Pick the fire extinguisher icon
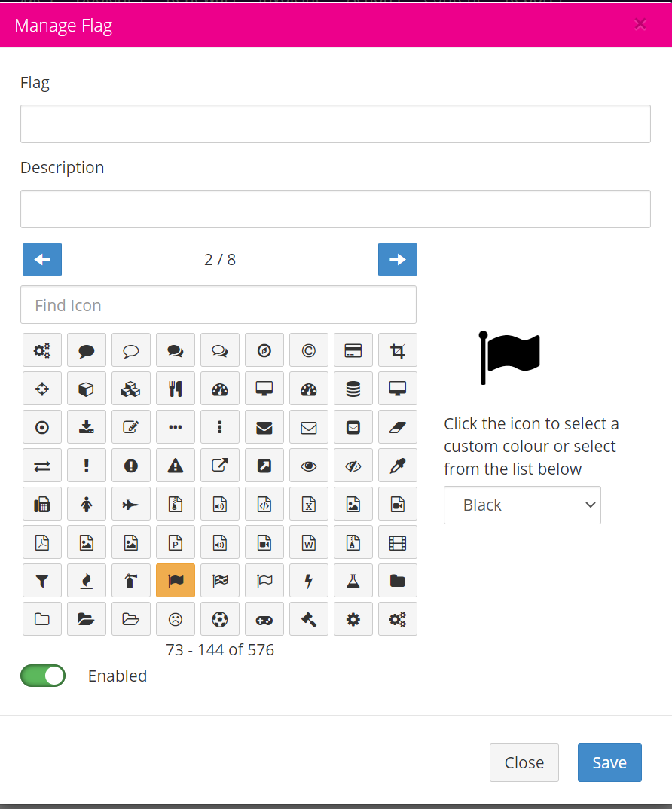The image size is (672, 809). point(131,581)
